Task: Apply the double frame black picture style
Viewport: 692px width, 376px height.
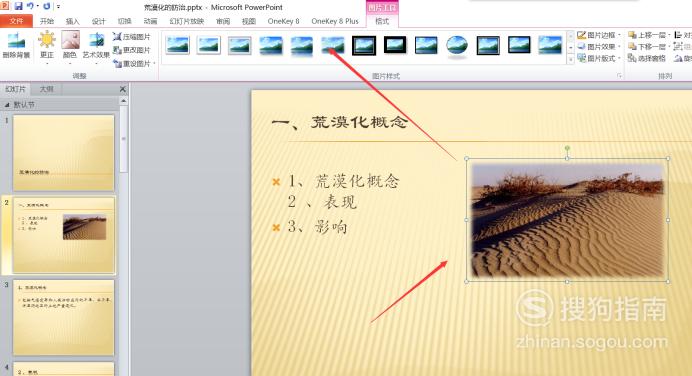Action: pos(364,45)
